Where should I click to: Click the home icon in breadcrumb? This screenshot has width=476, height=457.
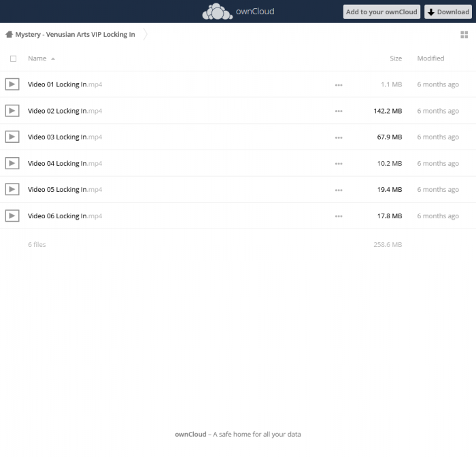point(9,34)
